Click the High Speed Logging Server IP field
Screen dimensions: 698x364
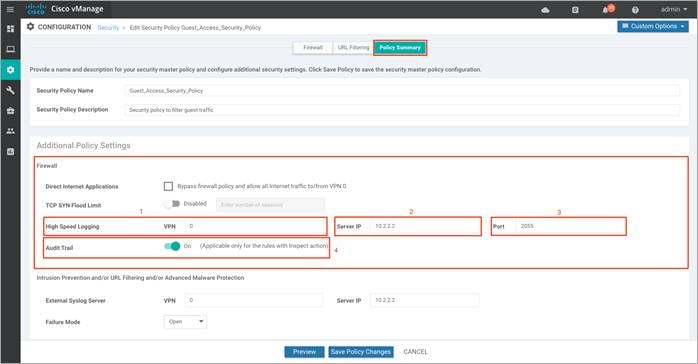[425, 226]
